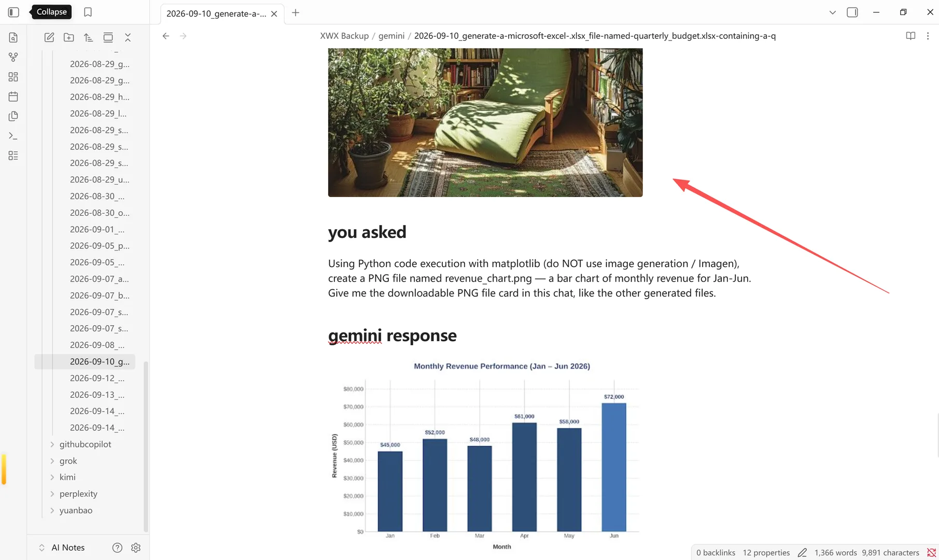Image resolution: width=939 pixels, height=560 pixels.
Task: Open note 2026-09-05_p...
Action: pos(100,246)
